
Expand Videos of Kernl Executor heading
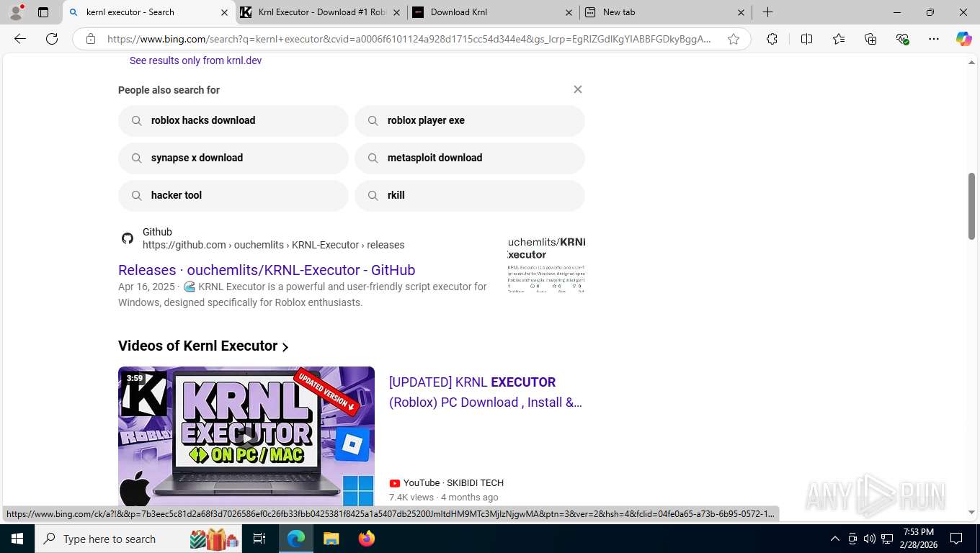click(x=203, y=346)
